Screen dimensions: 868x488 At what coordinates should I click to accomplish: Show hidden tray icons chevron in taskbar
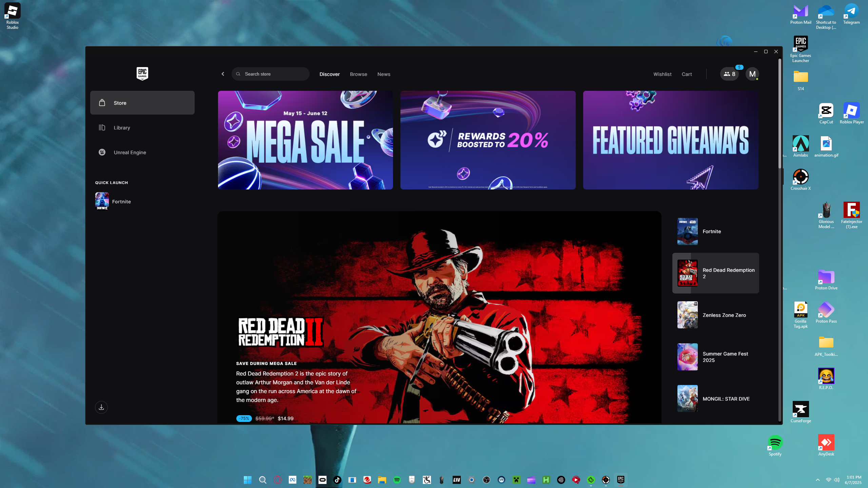[817, 480]
